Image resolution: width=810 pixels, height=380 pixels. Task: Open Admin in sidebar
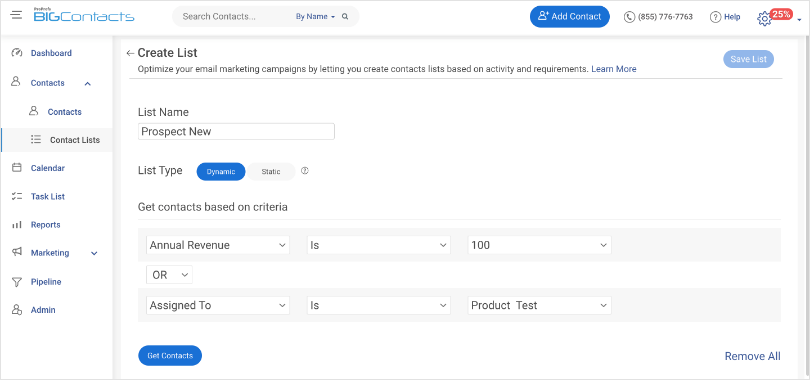(43, 310)
